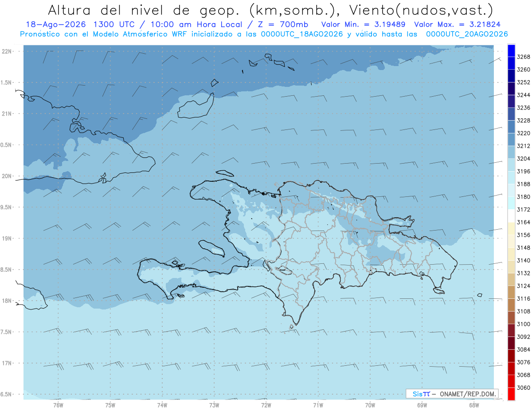Click the '69W' longitude axis label
Screen dimensions: 532x411
pyautogui.click(x=422, y=405)
